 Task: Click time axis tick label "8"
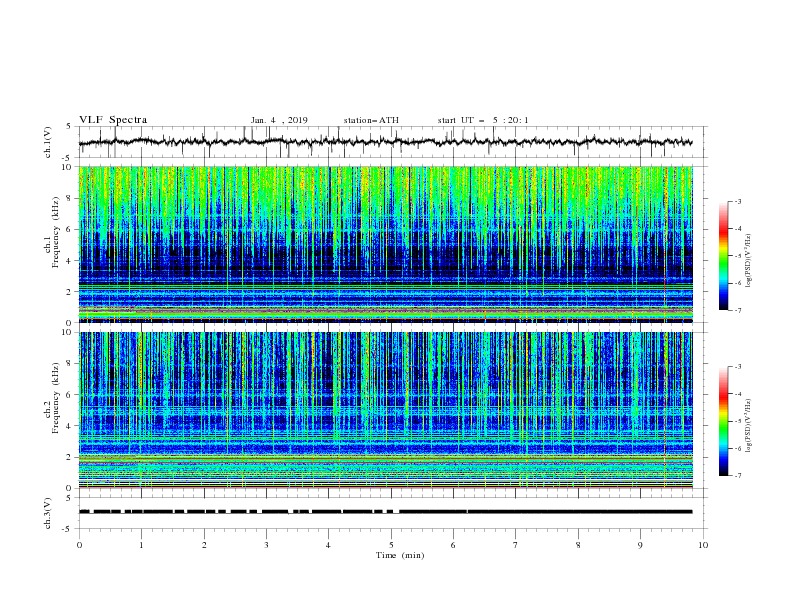pyautogui.click(x=578, y=545)
